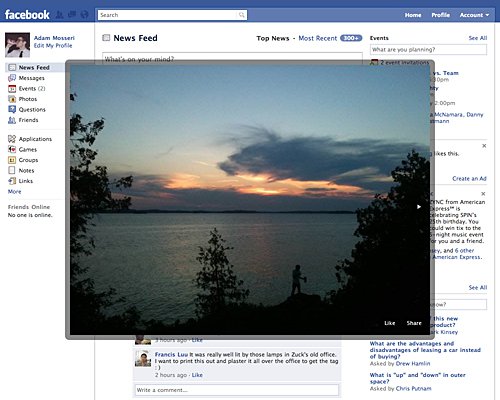Viewport: 500px width, 400px height.
Task: Open question about up and down in space
Action: (x=417, y=378)
